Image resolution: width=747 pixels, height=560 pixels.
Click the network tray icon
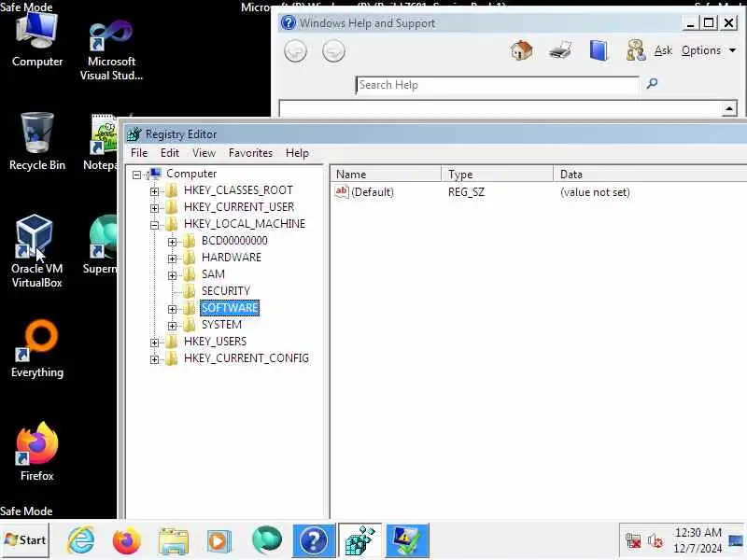pos(633,540)
